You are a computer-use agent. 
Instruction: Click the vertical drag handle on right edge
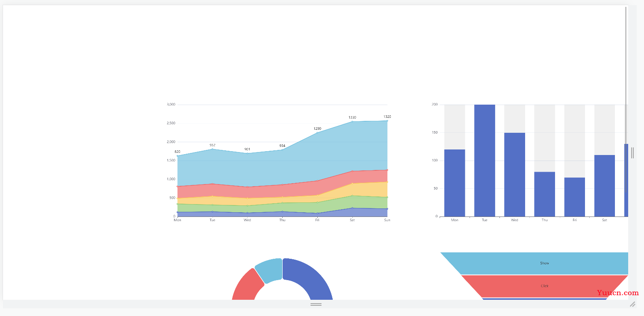coord(632,153)
